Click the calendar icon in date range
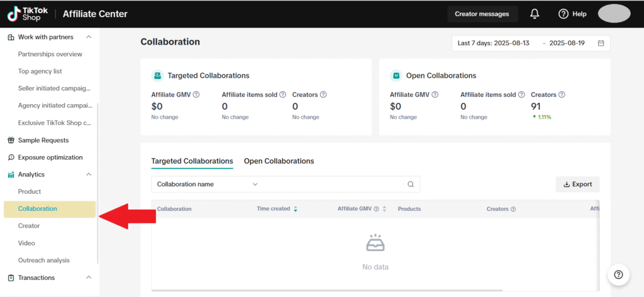The height and width of the screenshot is (297, 644). [601, 43]
